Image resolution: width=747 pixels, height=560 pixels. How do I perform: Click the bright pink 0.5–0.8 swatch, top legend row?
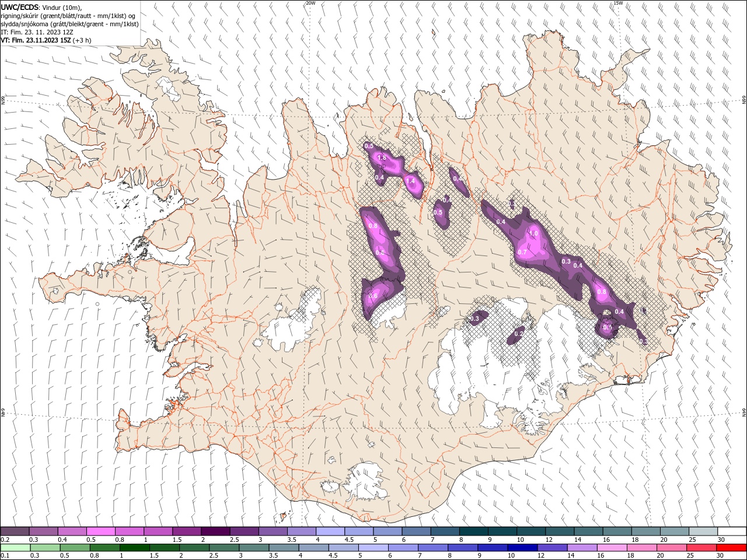(101, 531)
